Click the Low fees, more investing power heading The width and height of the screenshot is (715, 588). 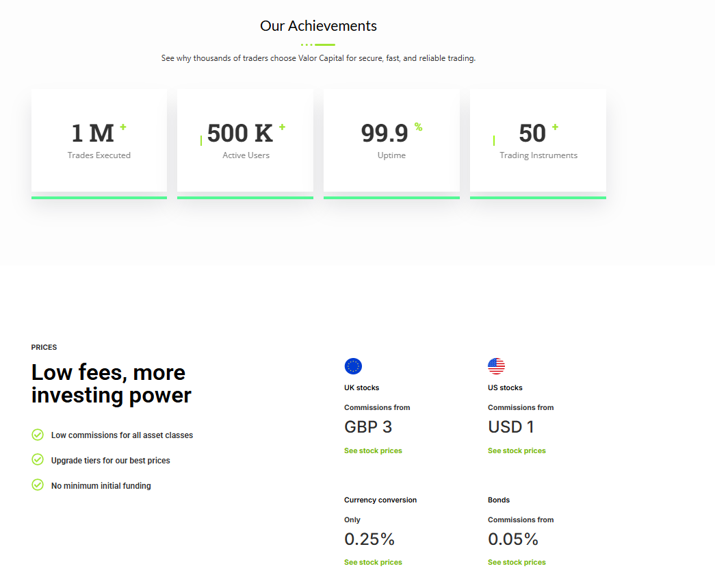(x=112, y=383)
